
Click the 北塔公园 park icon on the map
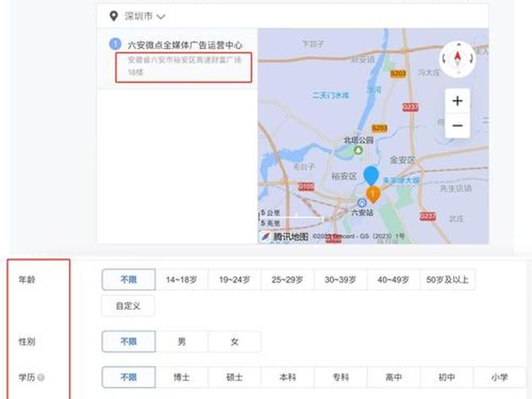[358, 150]
